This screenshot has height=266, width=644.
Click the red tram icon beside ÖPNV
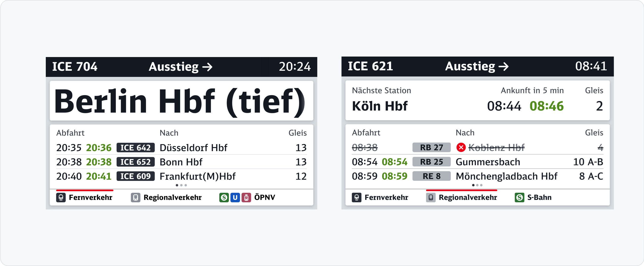pos(246,198)
